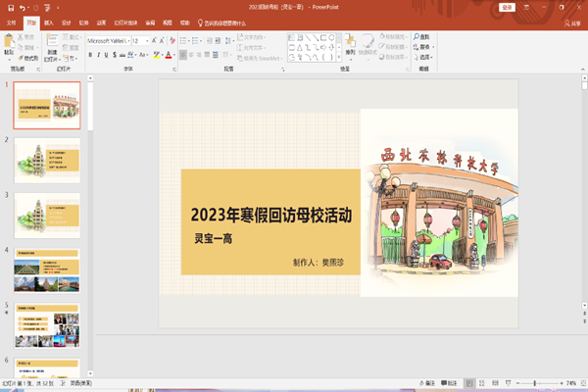Open the 插入 (Insert) tab

48,21
